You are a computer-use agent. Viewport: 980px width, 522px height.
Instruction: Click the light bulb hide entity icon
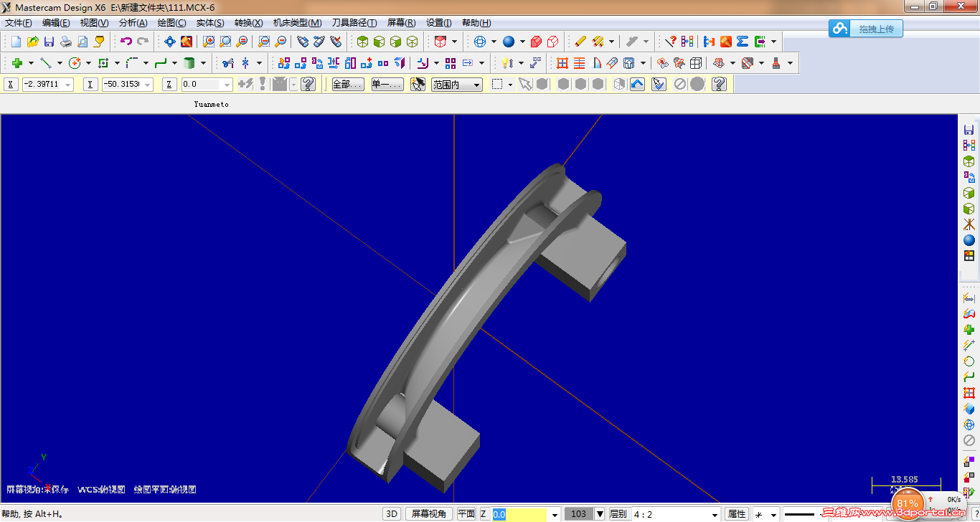(507, 63)
